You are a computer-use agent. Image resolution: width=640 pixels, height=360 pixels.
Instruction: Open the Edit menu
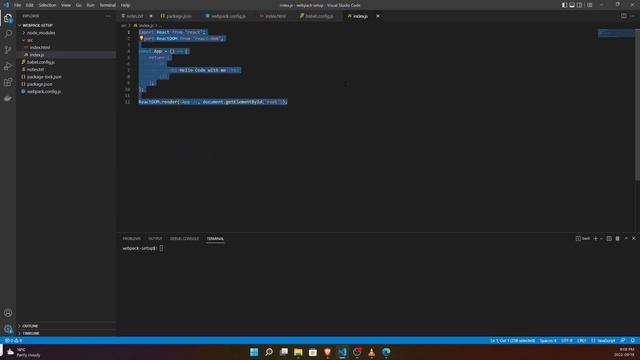point(29,5)
